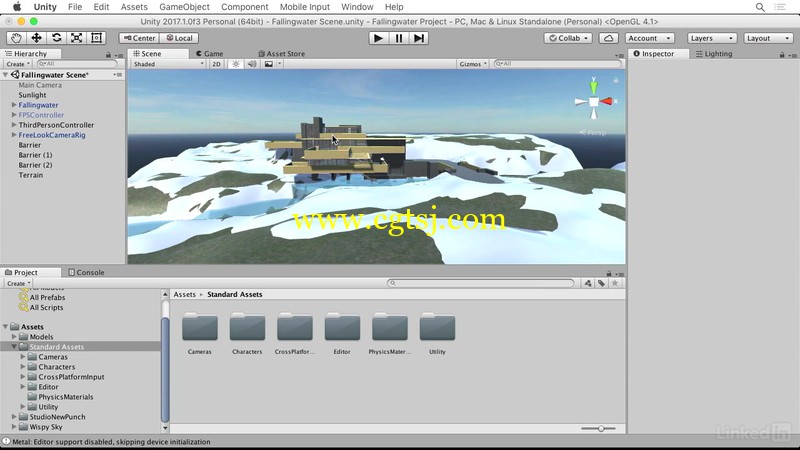The height and width of the screenshot is (450, 800).
Task: Toggle scene audio speaker icon
Action: pos(252,64)
